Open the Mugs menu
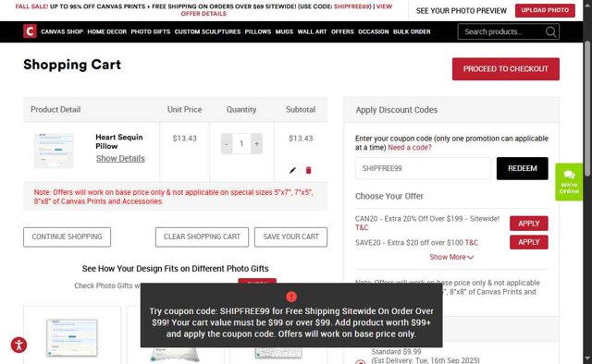 tap(284, 31)
